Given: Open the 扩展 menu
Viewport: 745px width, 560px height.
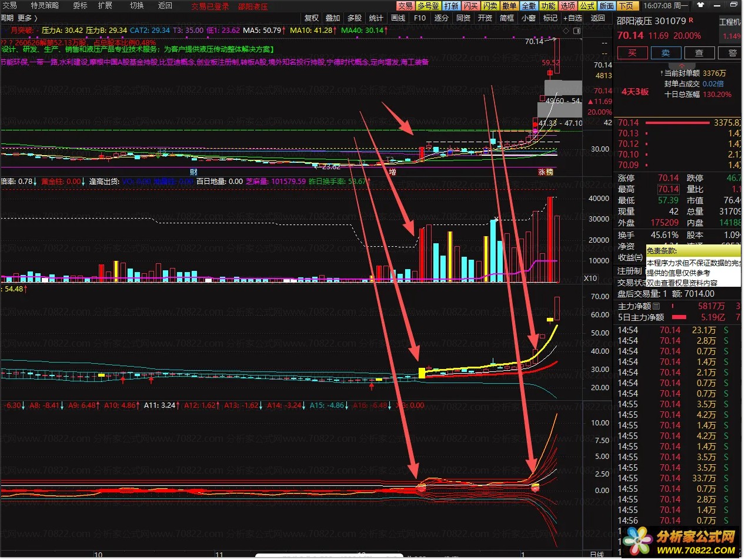Looking at the screenshot, I should tap(105, 6).
